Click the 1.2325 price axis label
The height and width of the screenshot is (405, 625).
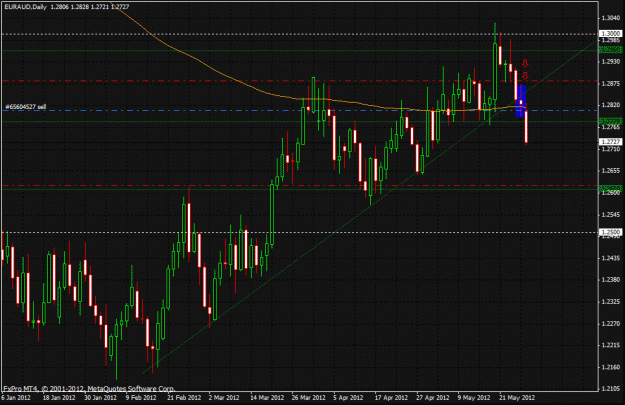(x=611, y=302)
